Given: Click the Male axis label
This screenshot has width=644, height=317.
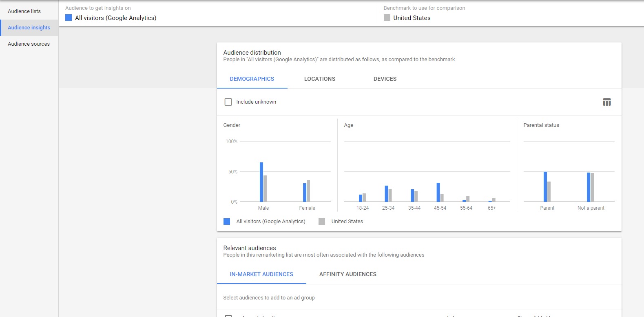Looking at the screenshot, I should coord(263,208).
